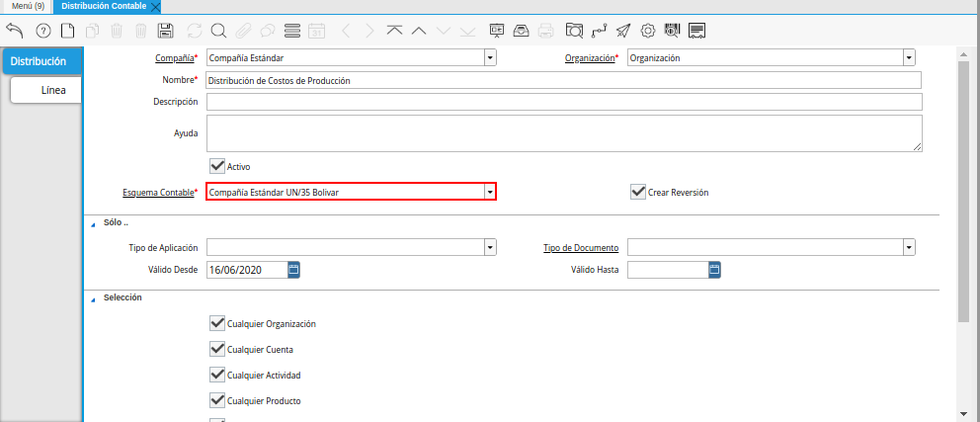Click the Undo changes arrow icon
Image resolution: width=980 pixels, height=422 pixels.
(14, 30)
